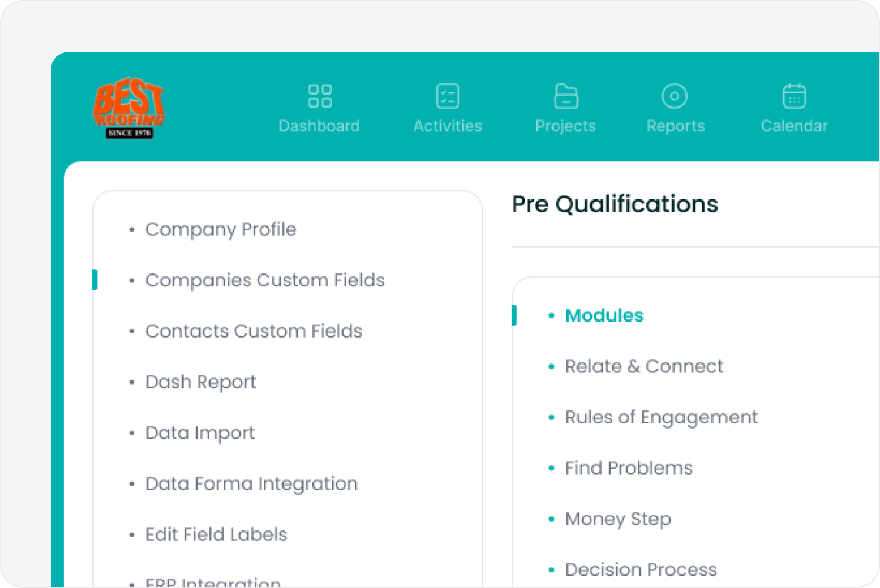The width and height of the screenshot is (880, 588).
Task: Select the Data Import option
Action: (x=200, y=433)
